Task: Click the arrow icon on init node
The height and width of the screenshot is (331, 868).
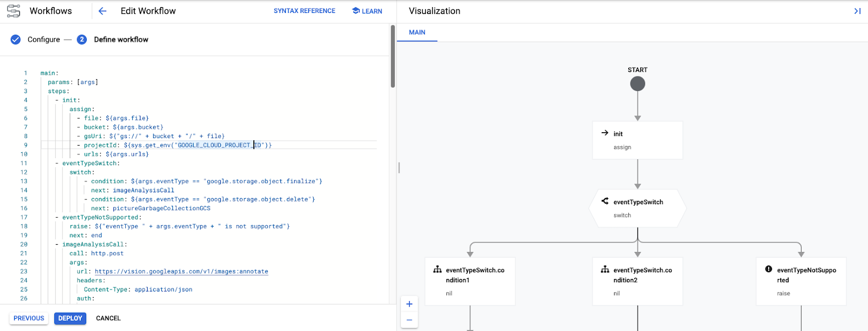Action: (x=605, y=133)
